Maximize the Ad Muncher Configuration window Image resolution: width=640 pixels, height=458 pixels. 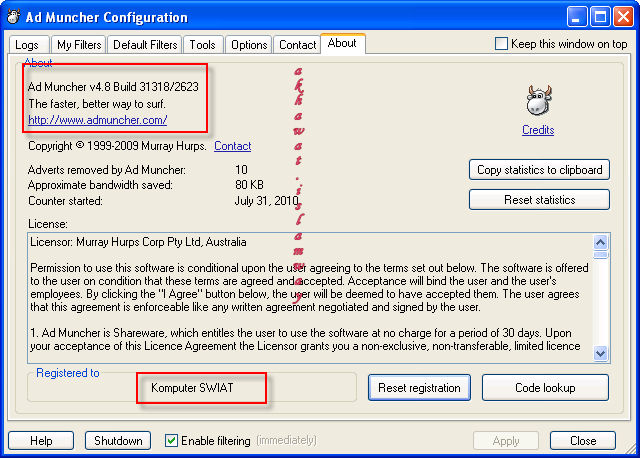pos(600,17)
